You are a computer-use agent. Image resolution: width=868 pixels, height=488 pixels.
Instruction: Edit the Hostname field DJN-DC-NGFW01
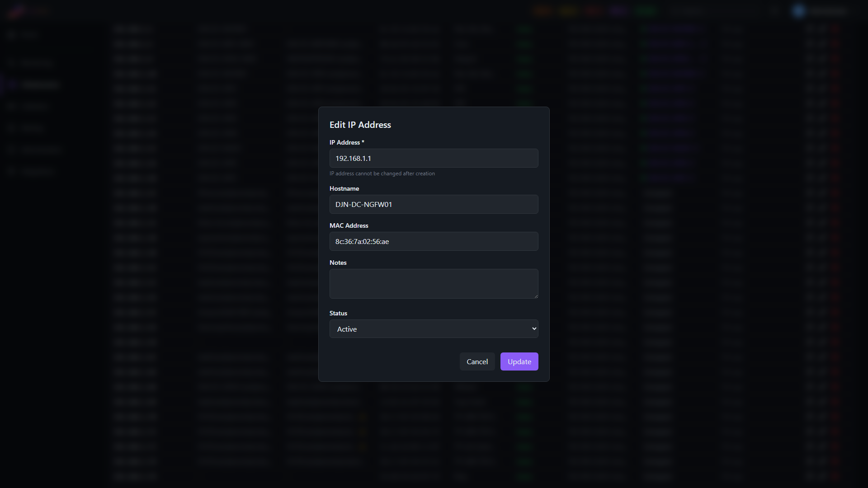click(x=434, y=204)
